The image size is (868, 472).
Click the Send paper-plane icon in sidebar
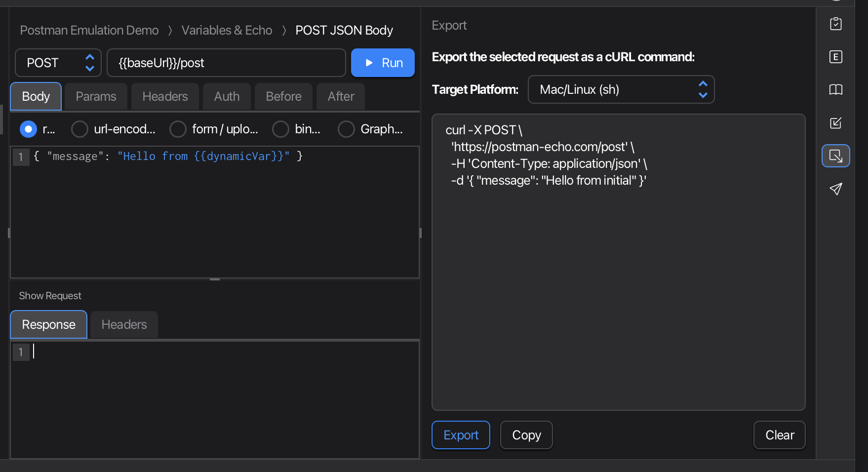pyautogui.click(x=836, y=189)
